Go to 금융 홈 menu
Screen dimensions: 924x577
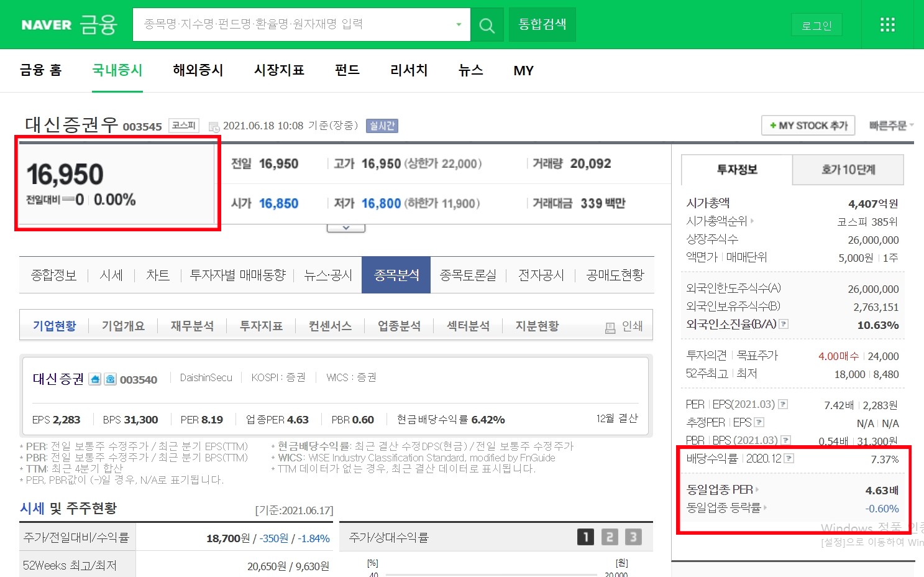pos(41,70)
